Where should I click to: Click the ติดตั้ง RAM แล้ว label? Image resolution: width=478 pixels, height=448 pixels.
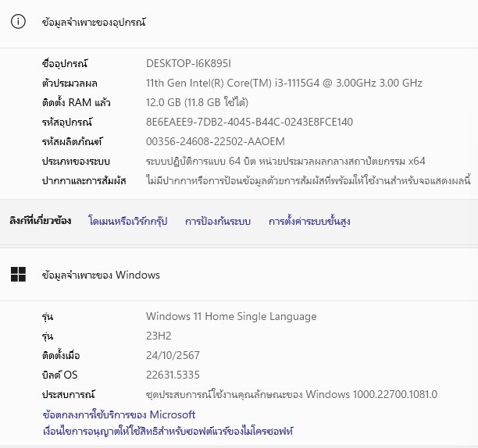(x=77, y=102)
